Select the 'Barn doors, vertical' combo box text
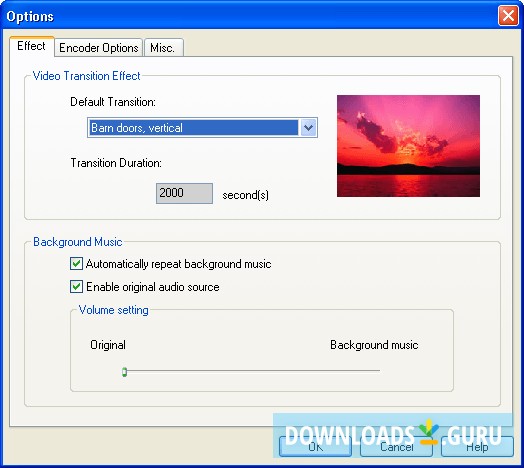The image size is (524, 468). (x=194, y=128)
